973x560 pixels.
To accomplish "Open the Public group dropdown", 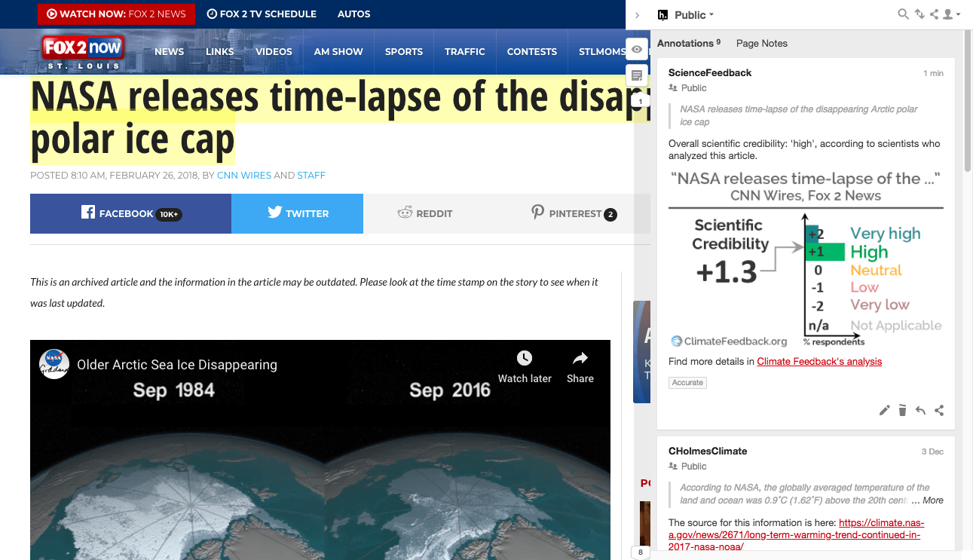I will tap(694, 15).
